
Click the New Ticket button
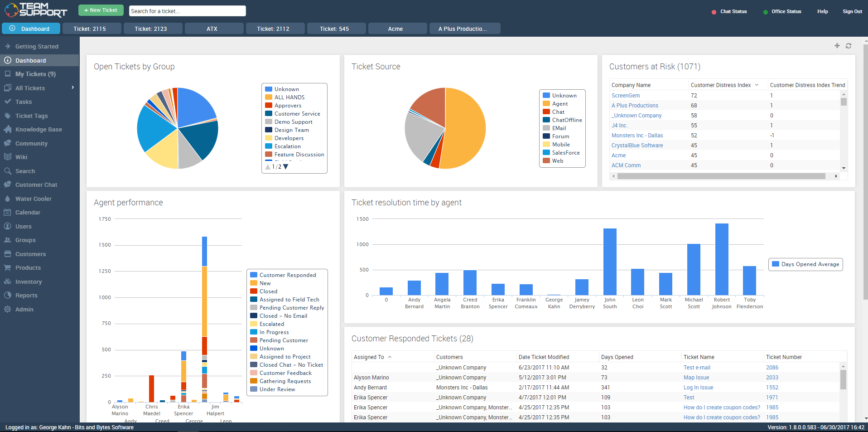click(101, 10)
